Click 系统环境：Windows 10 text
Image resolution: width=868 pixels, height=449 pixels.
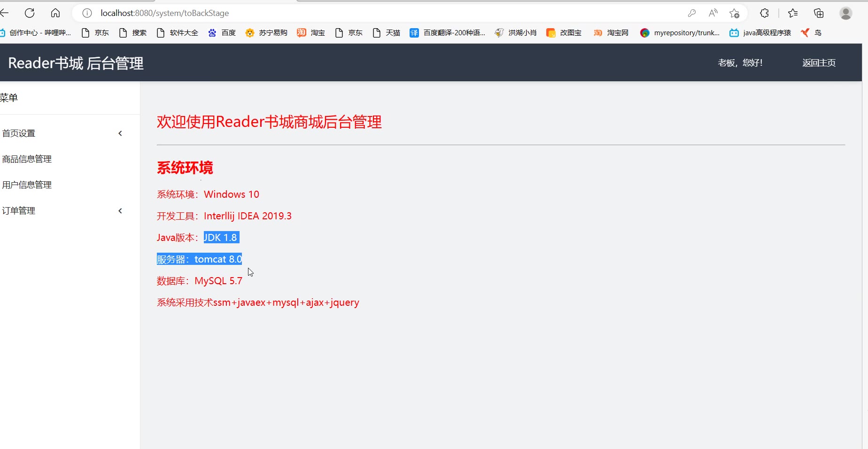[208, 194]
